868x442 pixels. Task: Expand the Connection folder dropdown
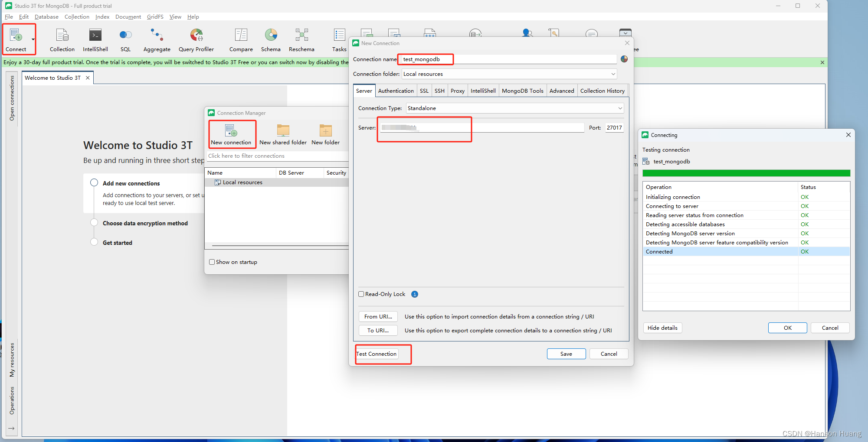pos(613,74)
